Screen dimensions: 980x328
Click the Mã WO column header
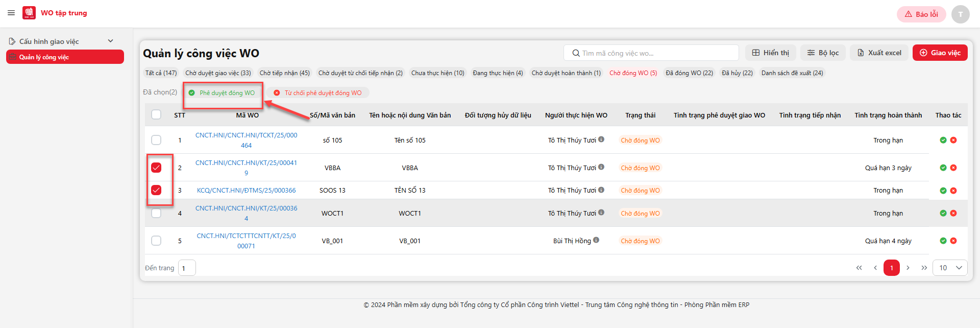click(247, 115)
